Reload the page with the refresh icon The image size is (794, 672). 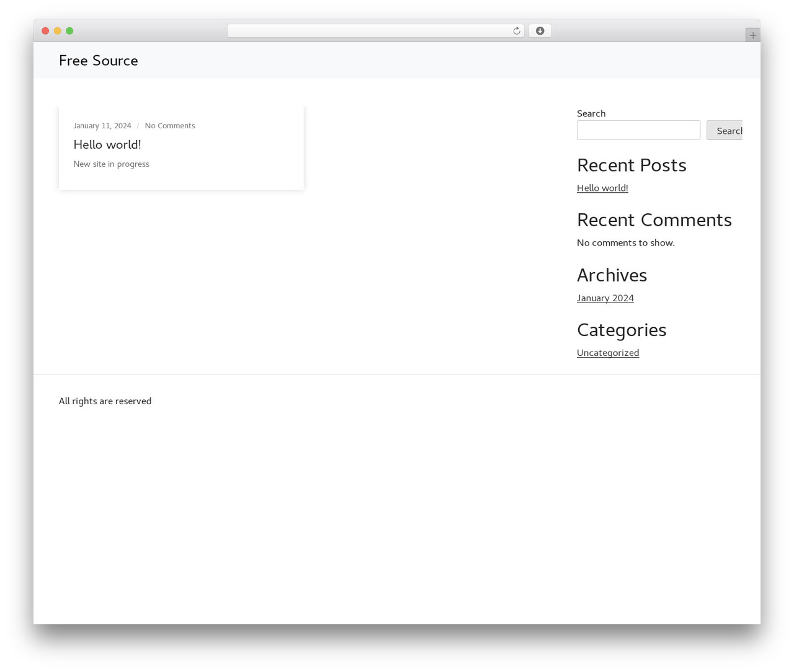(x=516, y=31)
